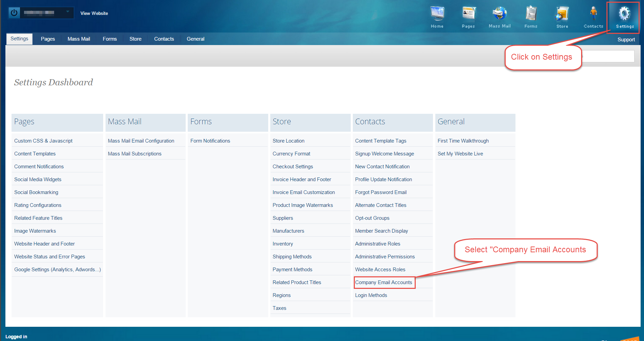Click the search input field
Image resolution: width=644 pixels, height=341 pixels.
click(x=608, y=56)
